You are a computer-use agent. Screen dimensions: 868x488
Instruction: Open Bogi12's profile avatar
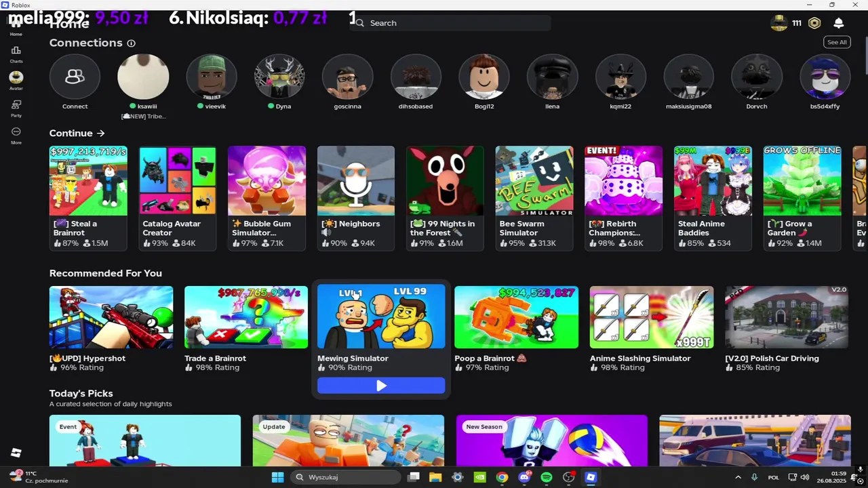484,77
